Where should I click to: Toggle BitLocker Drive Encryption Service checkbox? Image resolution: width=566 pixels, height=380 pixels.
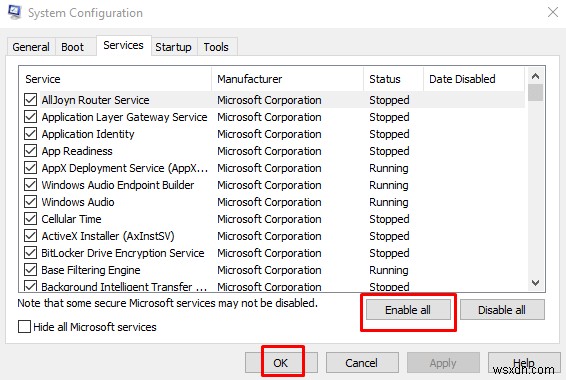[x=31, y=252]
